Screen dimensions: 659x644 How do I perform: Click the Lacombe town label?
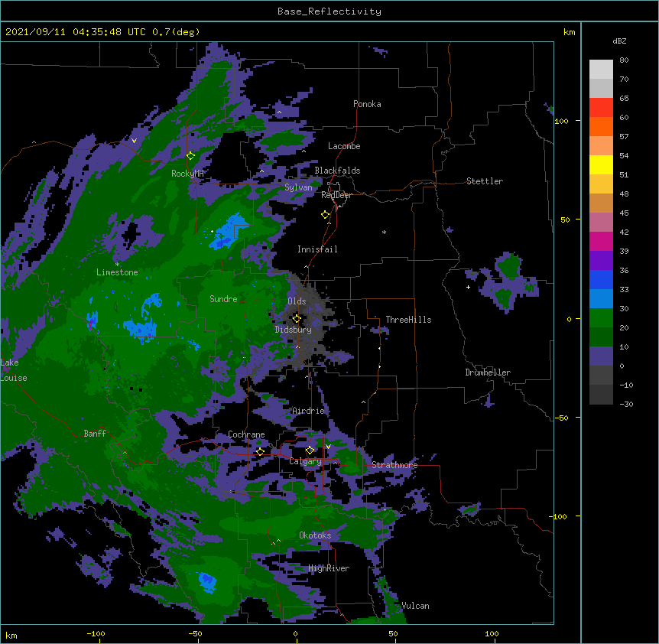click(344, 146)
